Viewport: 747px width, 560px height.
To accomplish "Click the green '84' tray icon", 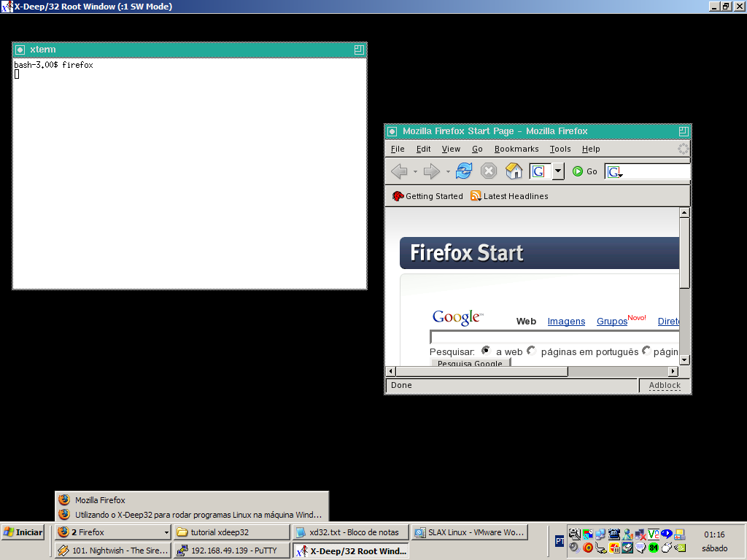I will pos(654,548).
